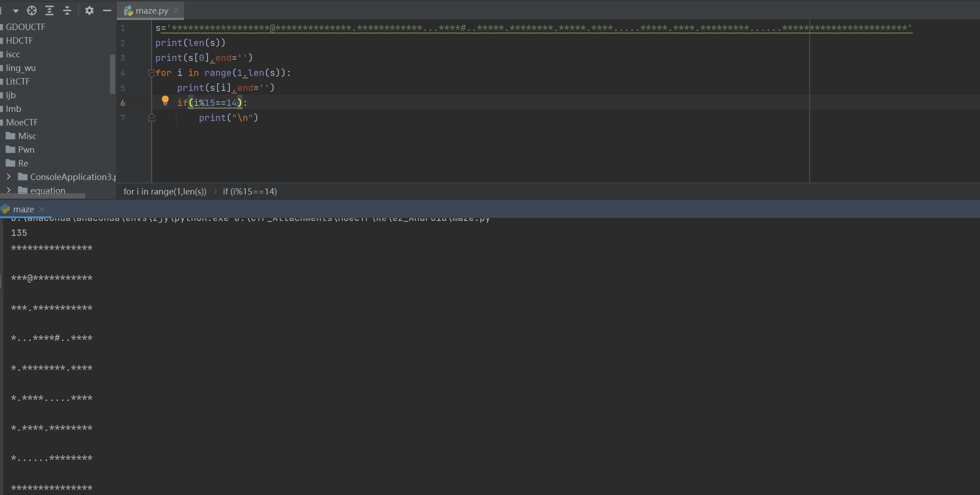The width and height of the screenshot is (980, 495).
Task: Open the project panel settings gear
Action: [x=89, y=10]
